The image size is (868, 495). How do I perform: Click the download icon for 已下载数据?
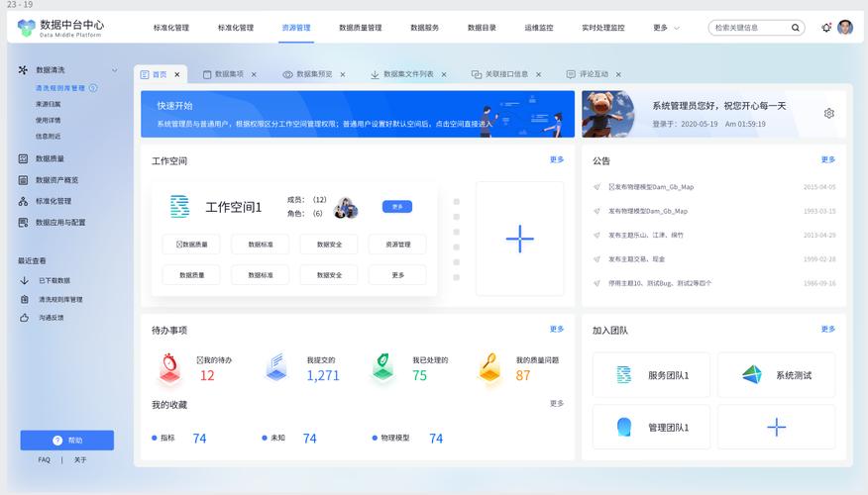pyautogui.click(x=25, y=280)
